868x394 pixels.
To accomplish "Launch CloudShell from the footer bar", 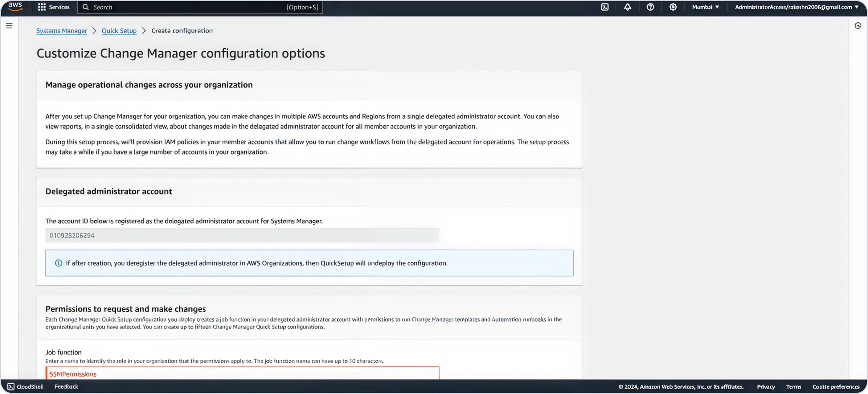I will tap(25, 386).
